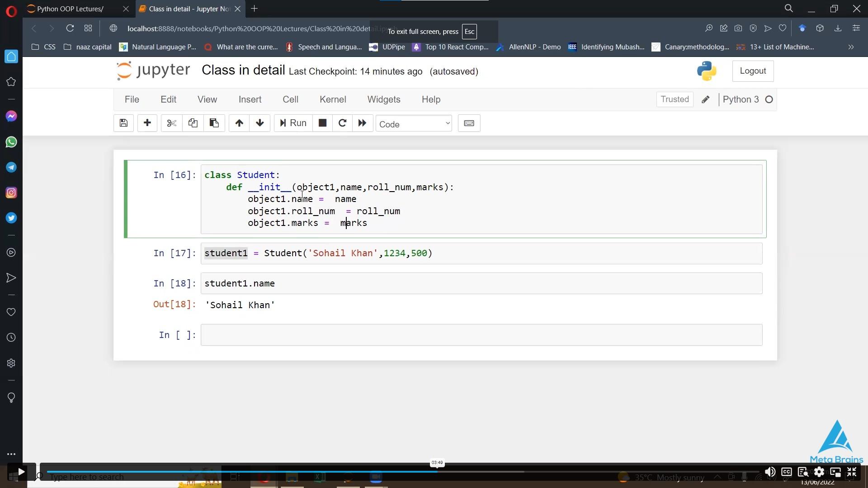868x488 pixels.
Task: Click the Jupyter logo
Action: click(153, 70)
